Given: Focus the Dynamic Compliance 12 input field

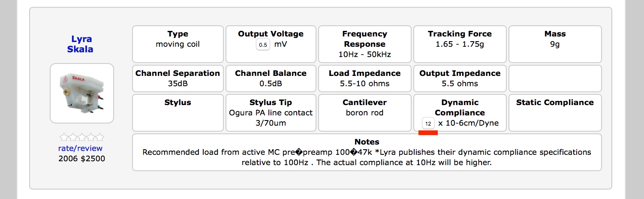Looking at the screenshot, I should pyautogui.click(x=428, y=124).
